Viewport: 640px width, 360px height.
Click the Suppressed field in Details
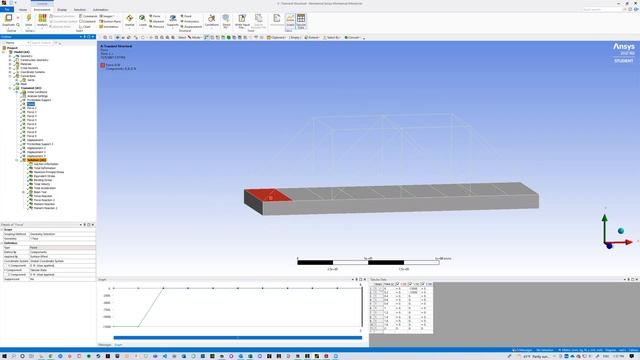[x=62, y=279]
